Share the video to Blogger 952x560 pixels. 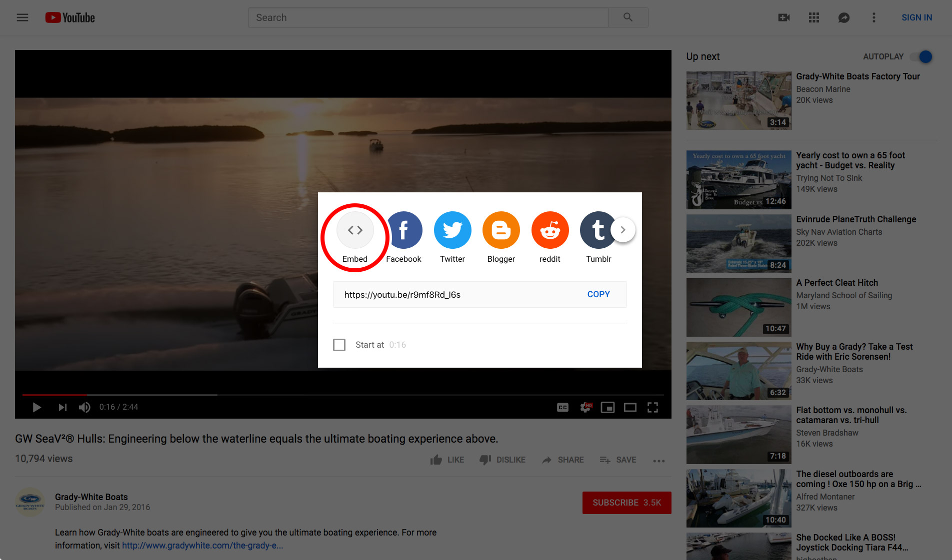click(501, 237)
